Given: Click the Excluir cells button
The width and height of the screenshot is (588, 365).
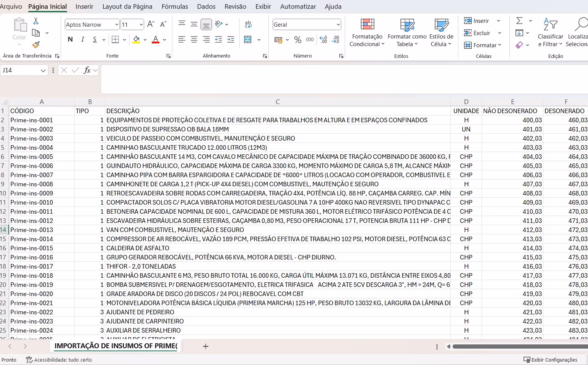Looking at the screenshot, I should coord(477,33).
